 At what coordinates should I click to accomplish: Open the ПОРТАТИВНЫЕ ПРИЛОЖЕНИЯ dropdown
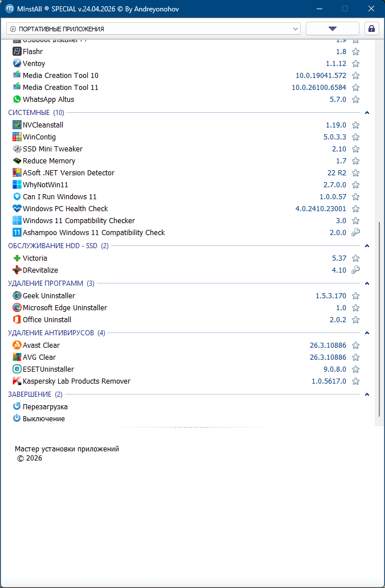point(154,28)
